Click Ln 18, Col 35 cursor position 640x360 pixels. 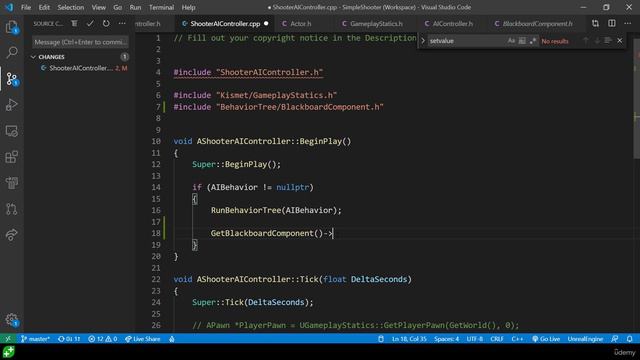pyautogui.click(x=409, y=339)
